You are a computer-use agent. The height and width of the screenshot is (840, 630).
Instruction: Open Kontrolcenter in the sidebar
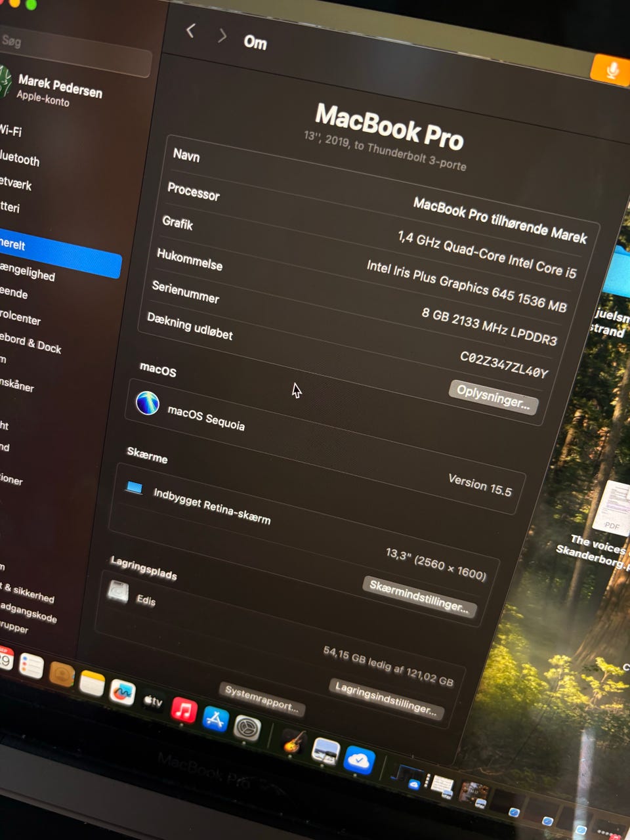pos(20,317)
